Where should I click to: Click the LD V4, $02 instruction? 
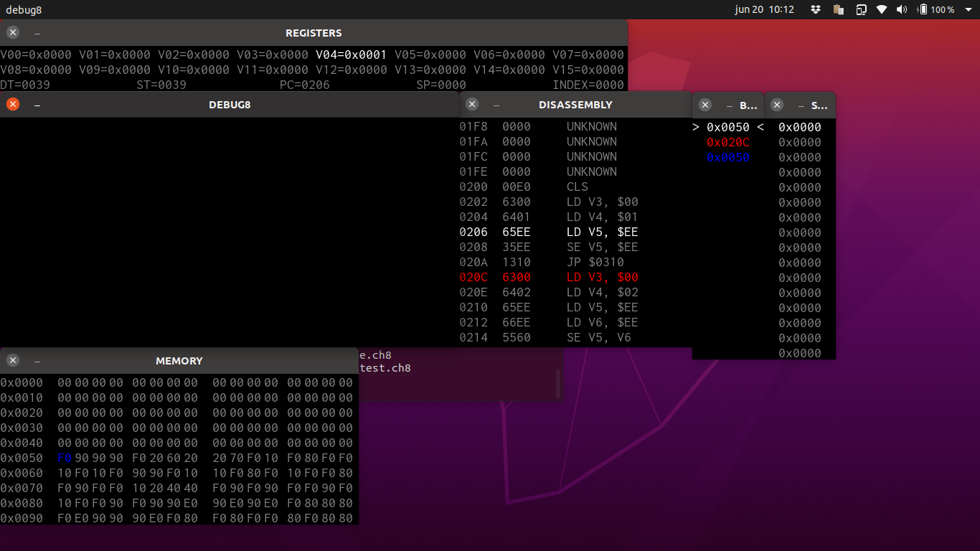tap(603, 292)
